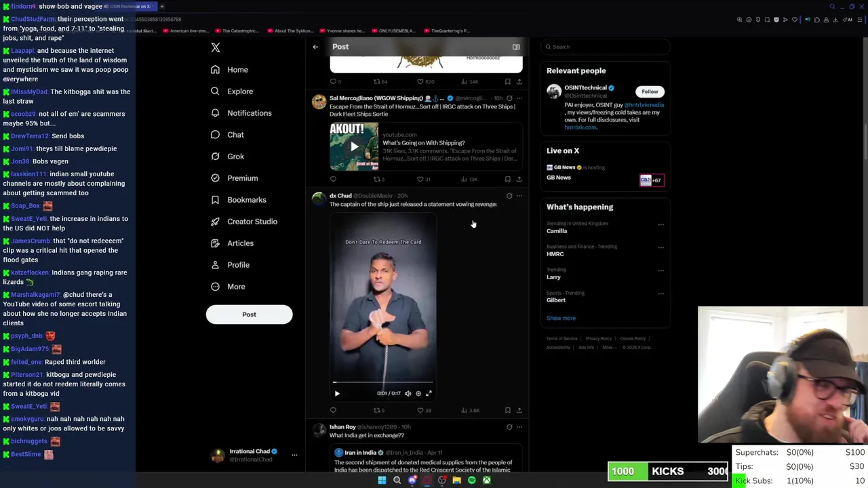
Task: Open options for HMRC trend
Action: [x=660, y=247]
